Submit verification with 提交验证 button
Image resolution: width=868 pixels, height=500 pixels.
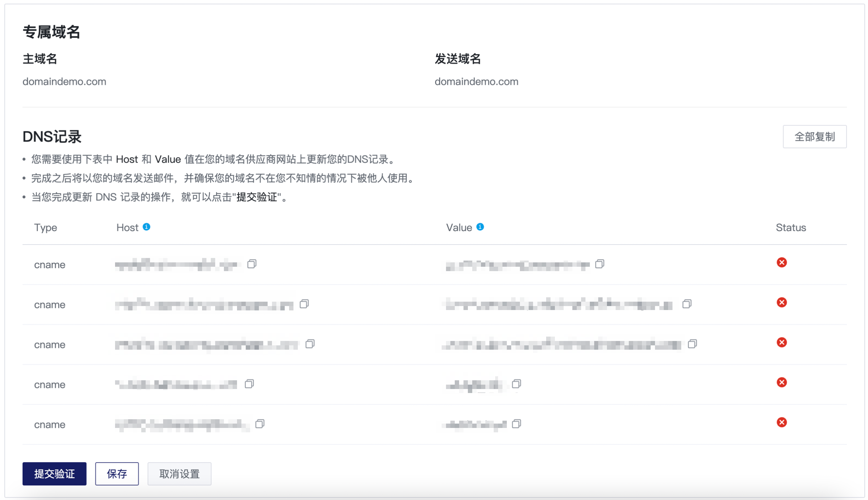pyautogui.click(x=54, y=474)
